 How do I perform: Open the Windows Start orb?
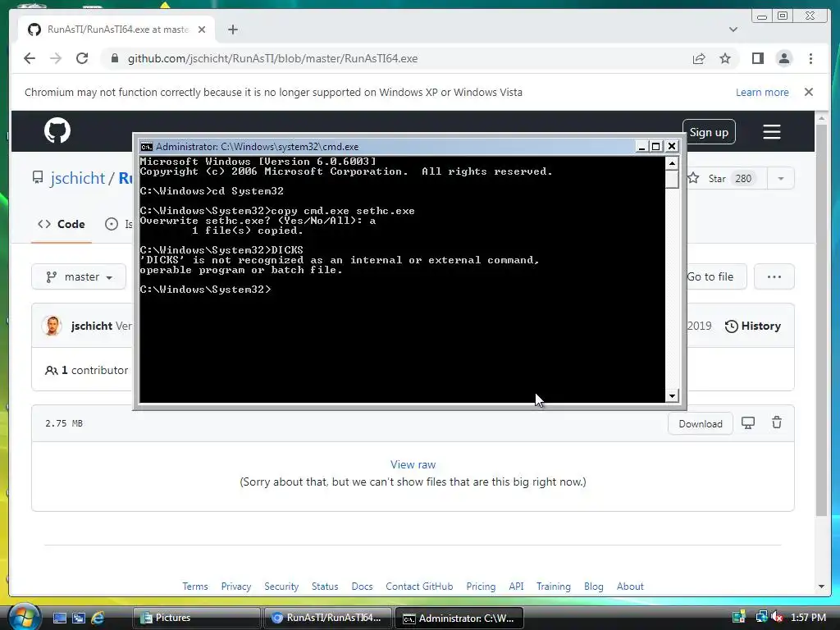[24, 617]
